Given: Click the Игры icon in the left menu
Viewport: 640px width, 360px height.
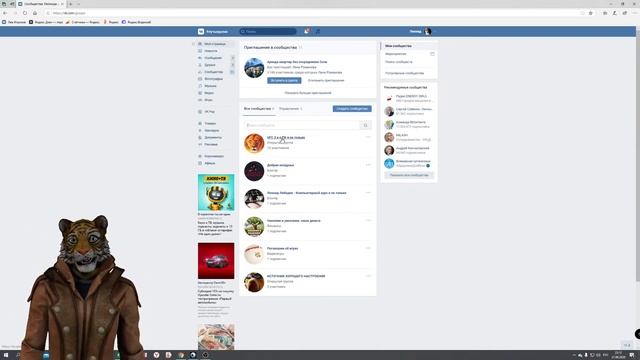Looking at the screenshot, I should coord(200,100).
